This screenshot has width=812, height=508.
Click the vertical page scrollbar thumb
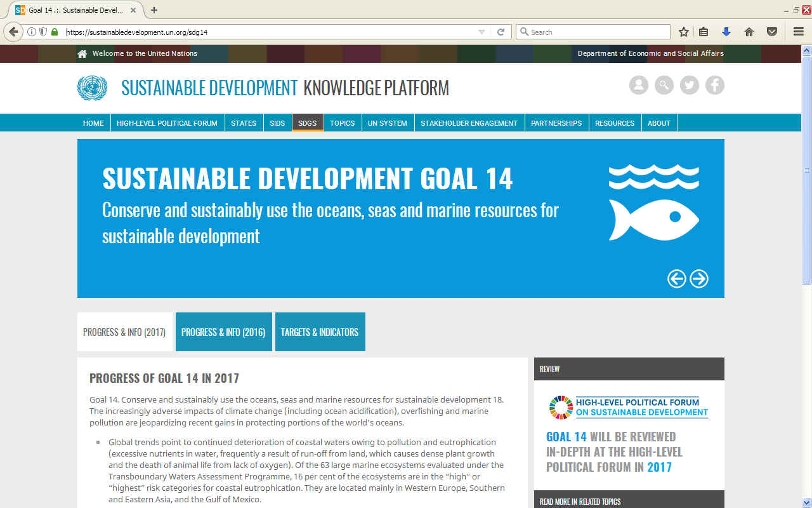coord(806,170)
